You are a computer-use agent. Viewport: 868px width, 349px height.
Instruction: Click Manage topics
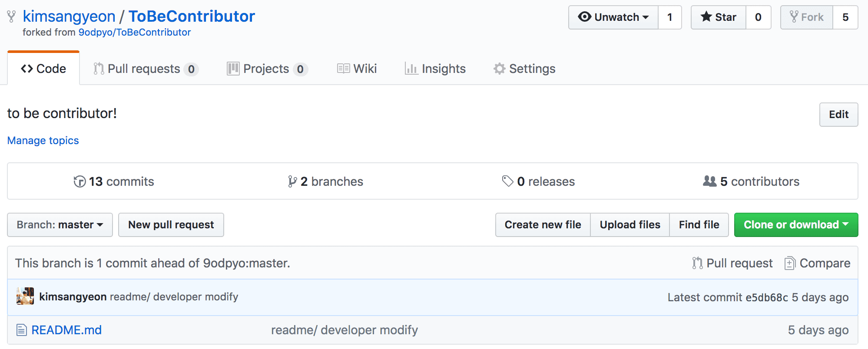(x=43, y=141)
